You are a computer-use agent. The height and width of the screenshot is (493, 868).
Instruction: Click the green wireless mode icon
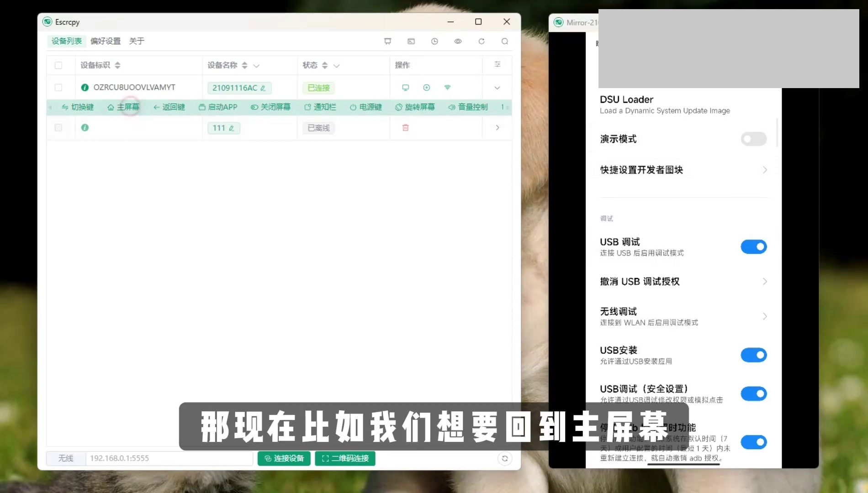point(447,88)
